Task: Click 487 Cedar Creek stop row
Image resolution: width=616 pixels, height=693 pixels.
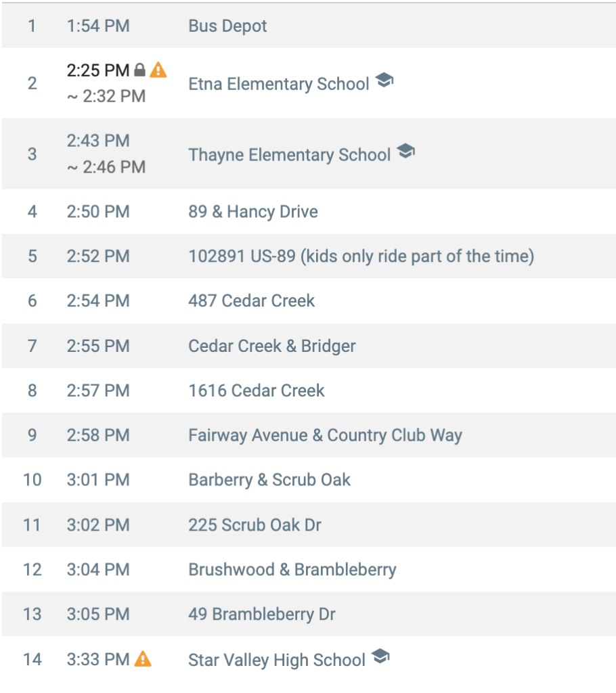Action: [309, 301]
